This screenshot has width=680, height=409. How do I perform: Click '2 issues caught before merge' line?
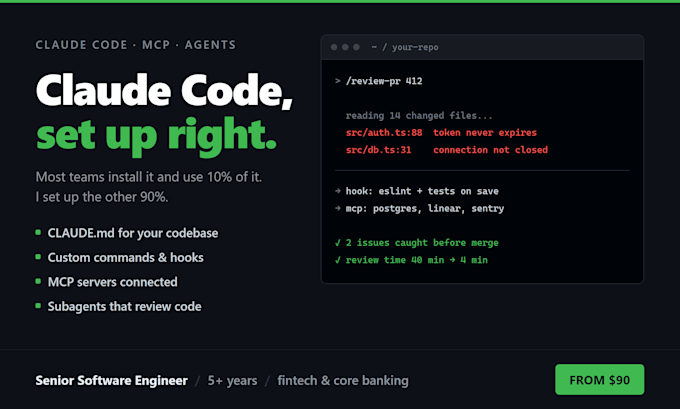tap(422, 243)
